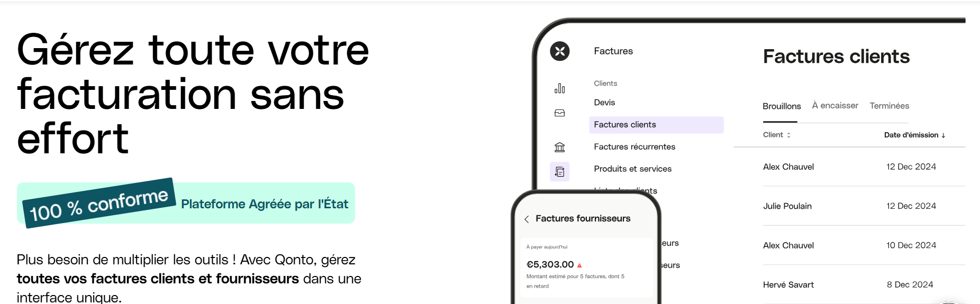Click the red late-payment warning triangle
Image resolution: width=980 pixels, height=304 pixels.
(579, 265)
